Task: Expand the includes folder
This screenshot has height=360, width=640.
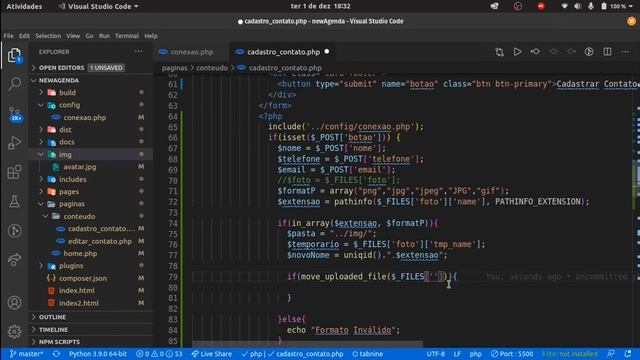Action: pos(72,179)
